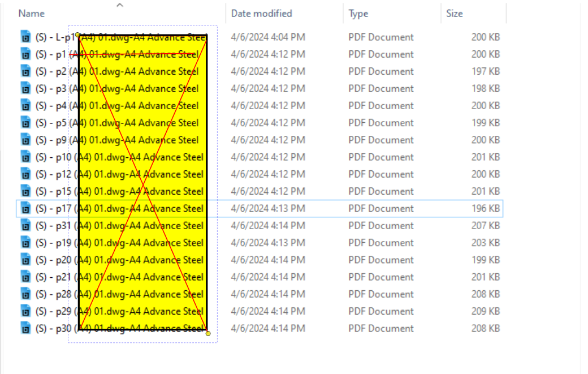The width and height of the screenshot is (588, 374).
Task: Click the sort arrow above the Name column
Action: coord(119,5)
